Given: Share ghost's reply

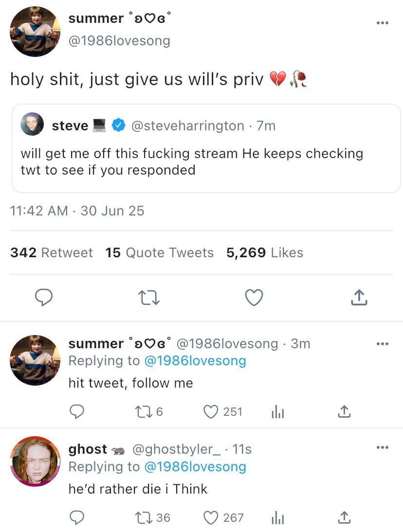Looking at the screenshot, I should 344,518.
